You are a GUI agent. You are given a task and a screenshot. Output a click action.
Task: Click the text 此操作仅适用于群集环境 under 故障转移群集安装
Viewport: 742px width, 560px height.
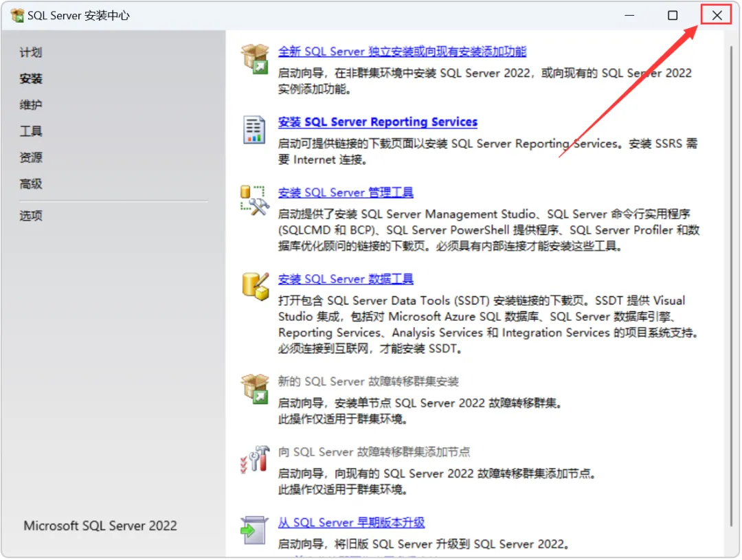343,419
